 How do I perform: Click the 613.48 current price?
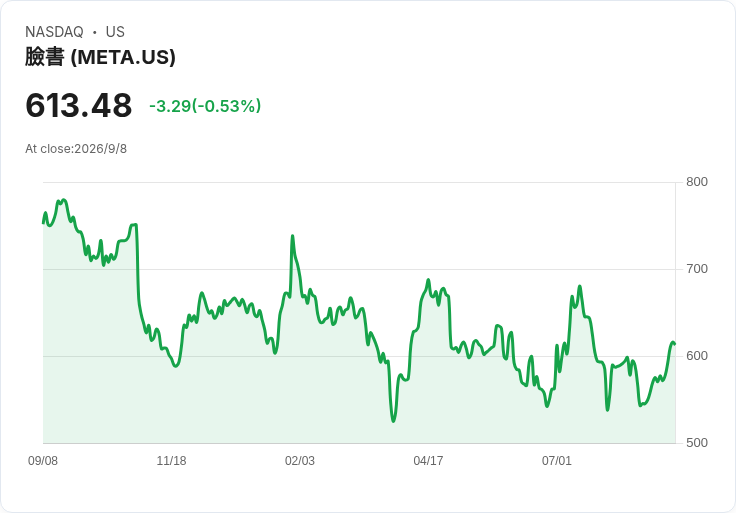click(x=78, y=105)
